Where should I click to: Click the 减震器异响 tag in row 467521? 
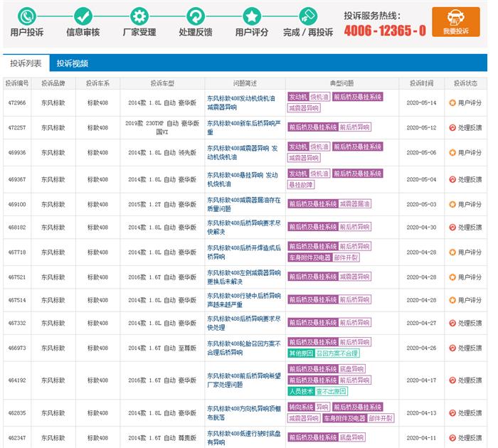pyautogui.click(x=355, y=277)
